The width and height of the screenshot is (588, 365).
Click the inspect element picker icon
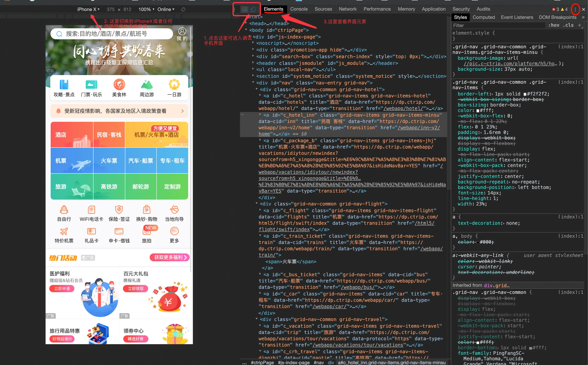pyautogui.click(x=245, y=9)
